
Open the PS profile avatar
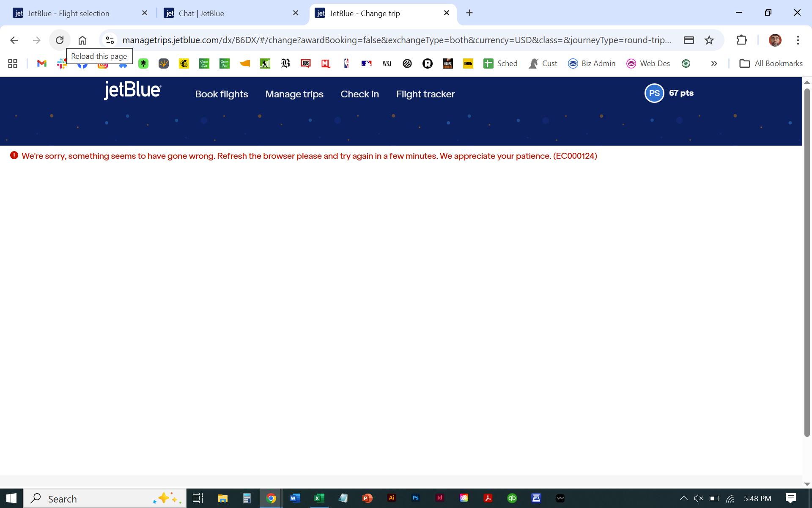[654, 93]
